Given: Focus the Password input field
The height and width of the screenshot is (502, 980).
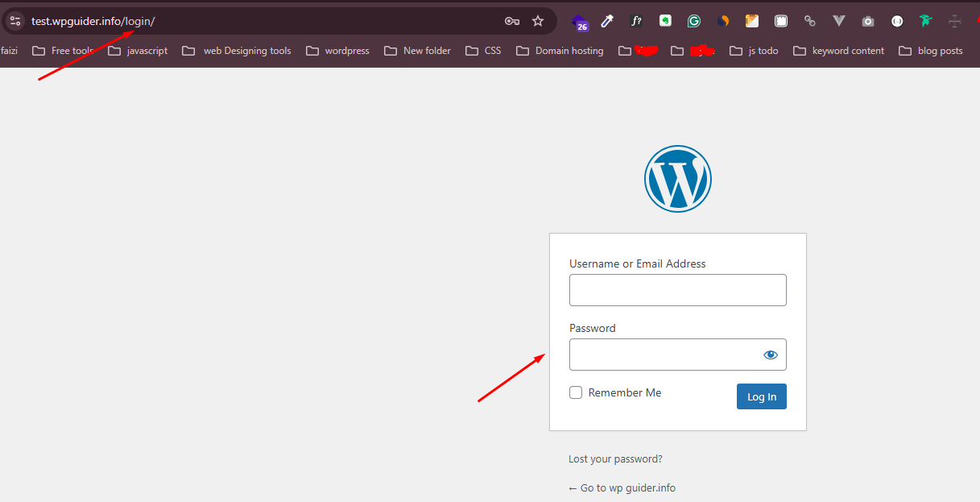Looking at the screenshot, I should (678, 355).
